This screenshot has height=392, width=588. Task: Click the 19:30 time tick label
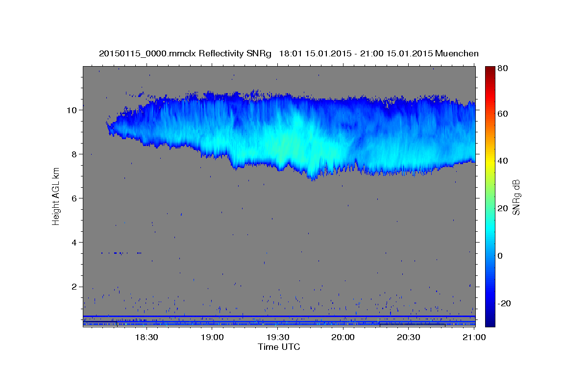(278, 337)
